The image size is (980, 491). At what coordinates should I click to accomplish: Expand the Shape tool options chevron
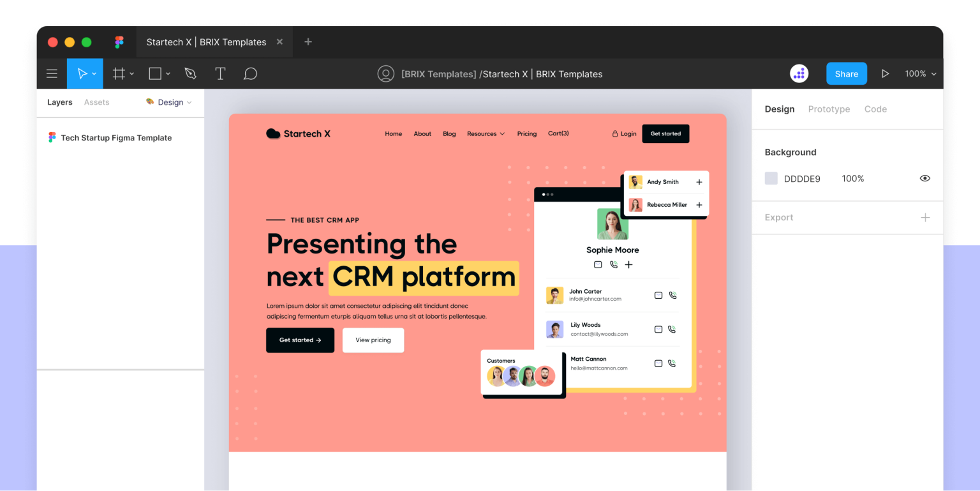[168, 73]
